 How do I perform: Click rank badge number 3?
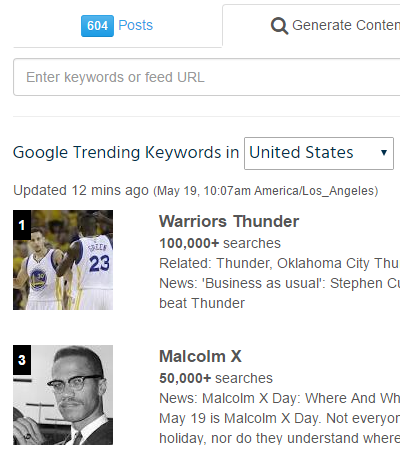(22, 360)
